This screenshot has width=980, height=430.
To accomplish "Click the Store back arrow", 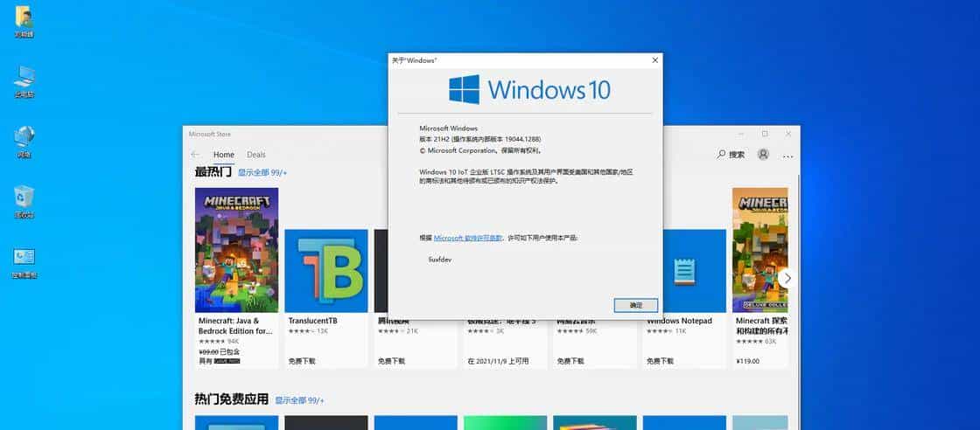I will tap(195, 155).
